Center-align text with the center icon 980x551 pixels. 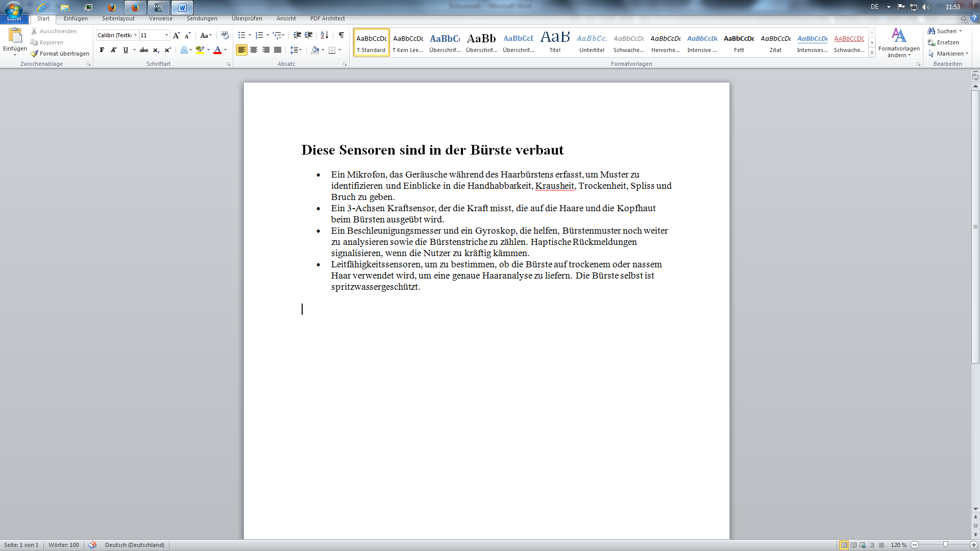tap(254, 50)
